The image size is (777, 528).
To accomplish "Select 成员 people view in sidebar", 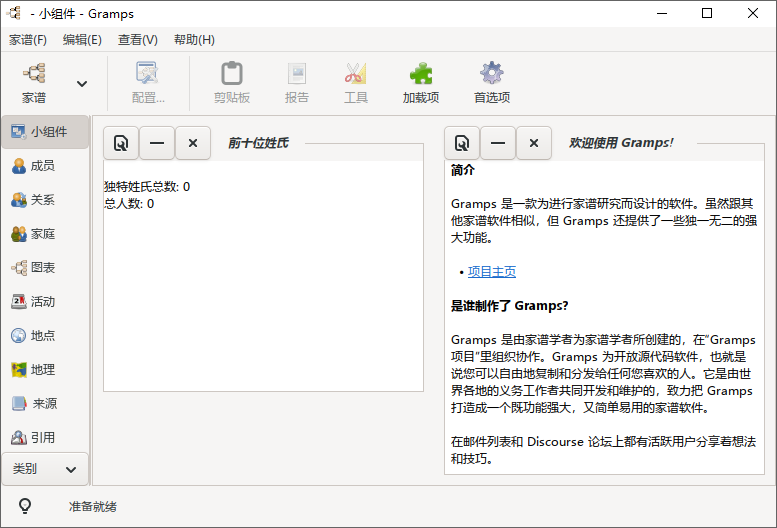I will click(45, 166).
